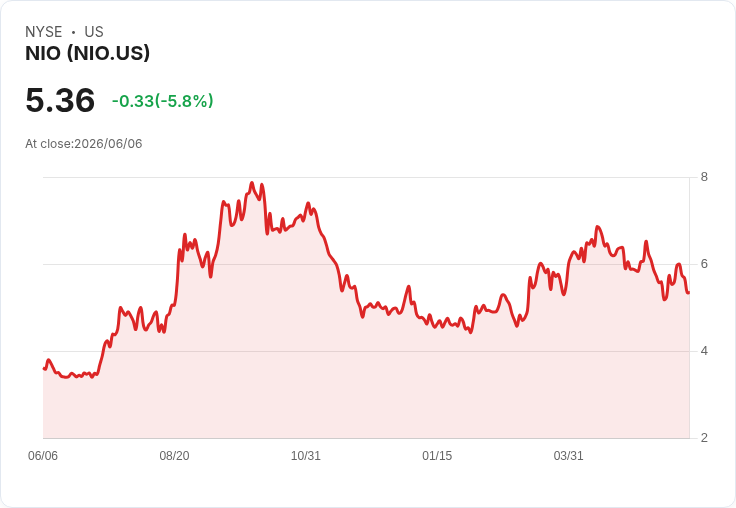Click the NYSE exchange label
Viewport: 736px width, 508px height.
(44, 32)
